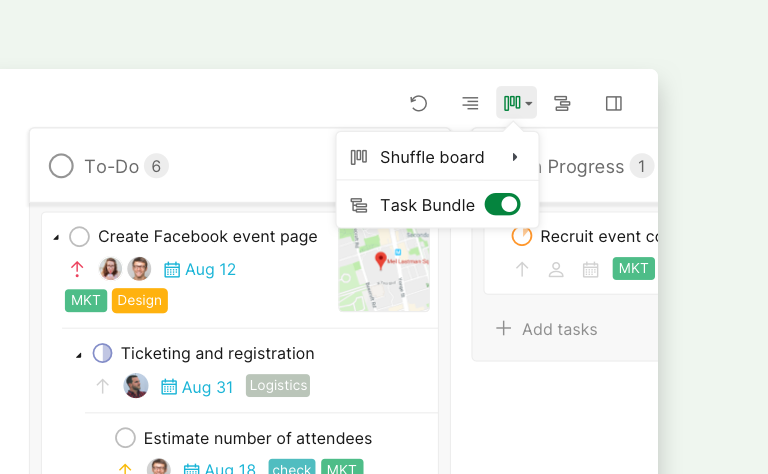Set priority arrow on Recruit event task
This screenshot has width=768, height=474.
click(x=522, y=269)
